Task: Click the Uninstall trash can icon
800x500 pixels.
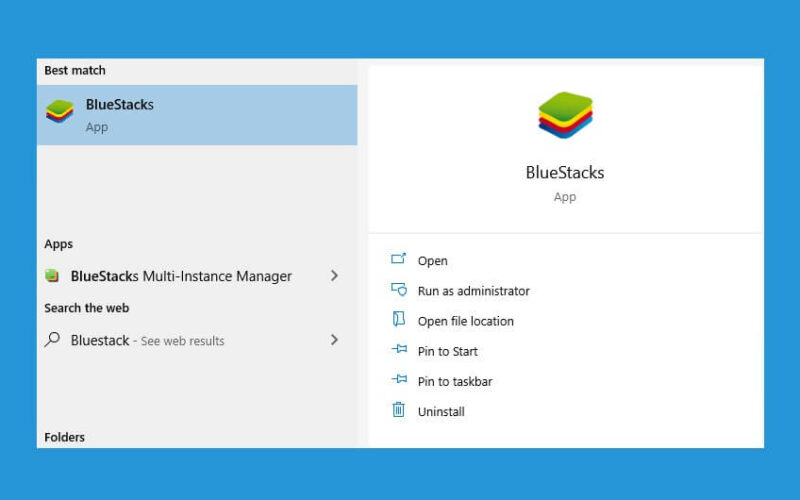Action: 398,410
